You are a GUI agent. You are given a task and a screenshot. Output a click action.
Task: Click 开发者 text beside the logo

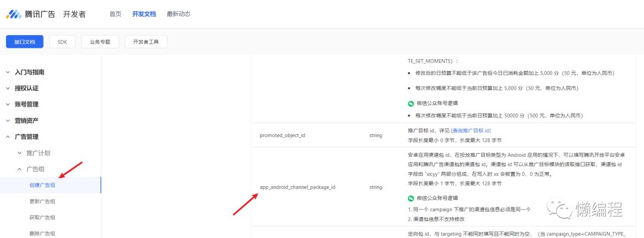click(75, 14)
